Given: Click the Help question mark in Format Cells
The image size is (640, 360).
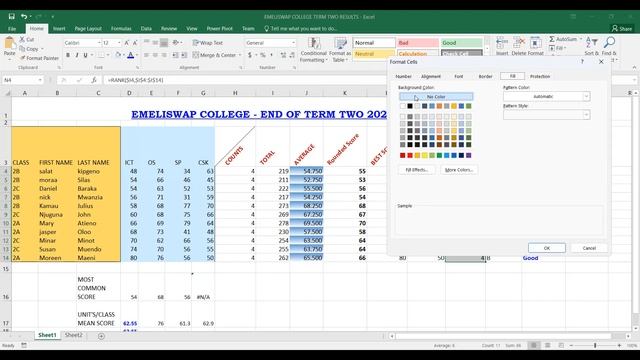Looking at the screenshot, I should [582, 62].
